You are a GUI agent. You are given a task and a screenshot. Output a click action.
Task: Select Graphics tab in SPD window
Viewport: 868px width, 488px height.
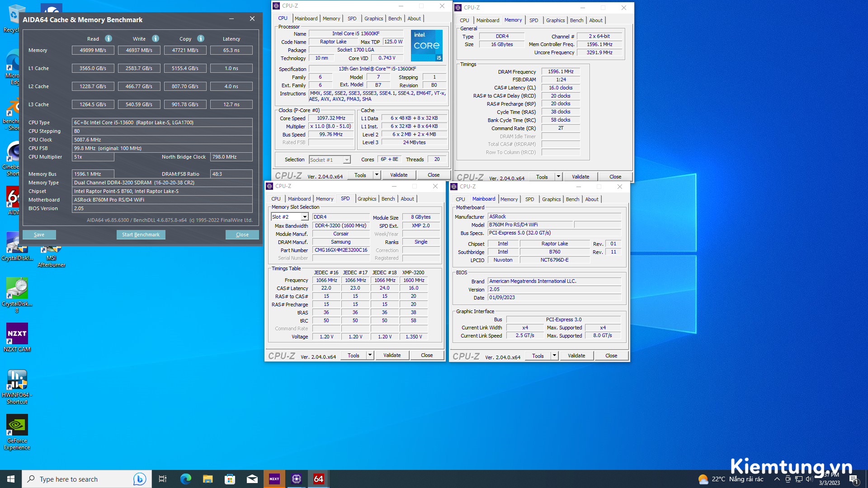[x=367, y=199]
